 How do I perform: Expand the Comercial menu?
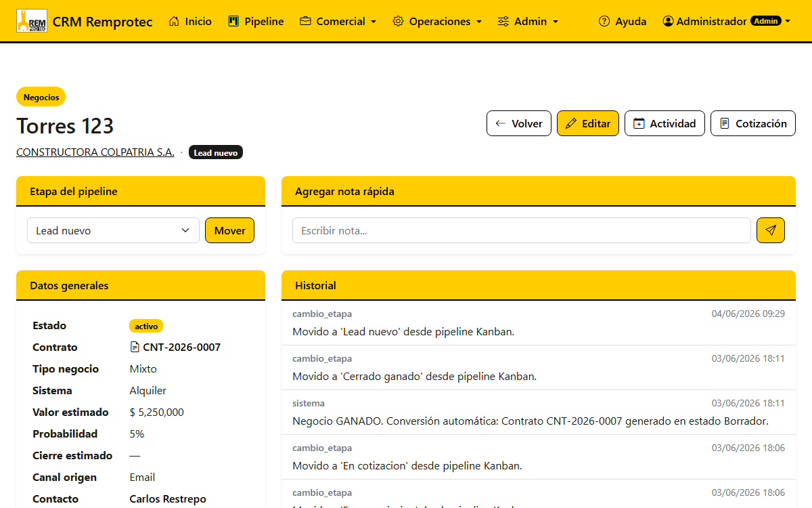[x=338, y=21]
